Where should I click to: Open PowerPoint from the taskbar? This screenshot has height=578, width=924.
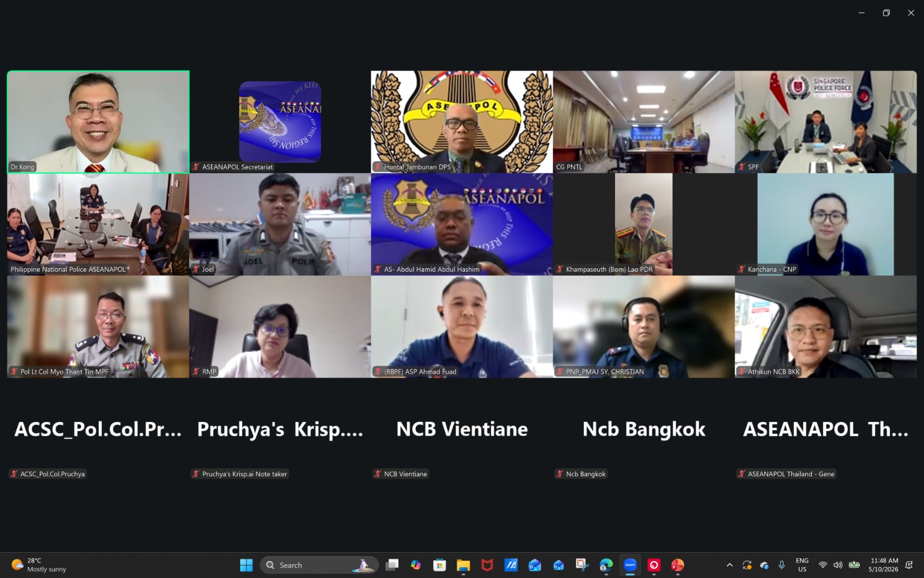pos(677,565)
